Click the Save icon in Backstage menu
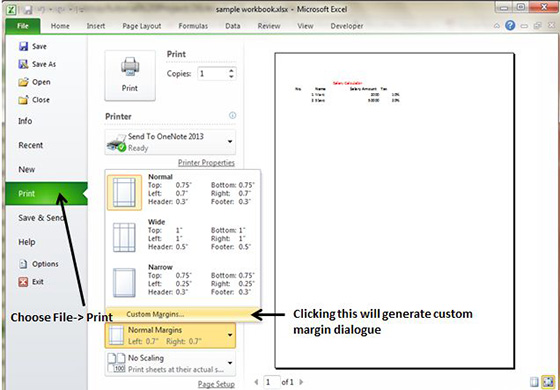 point(23,46)
